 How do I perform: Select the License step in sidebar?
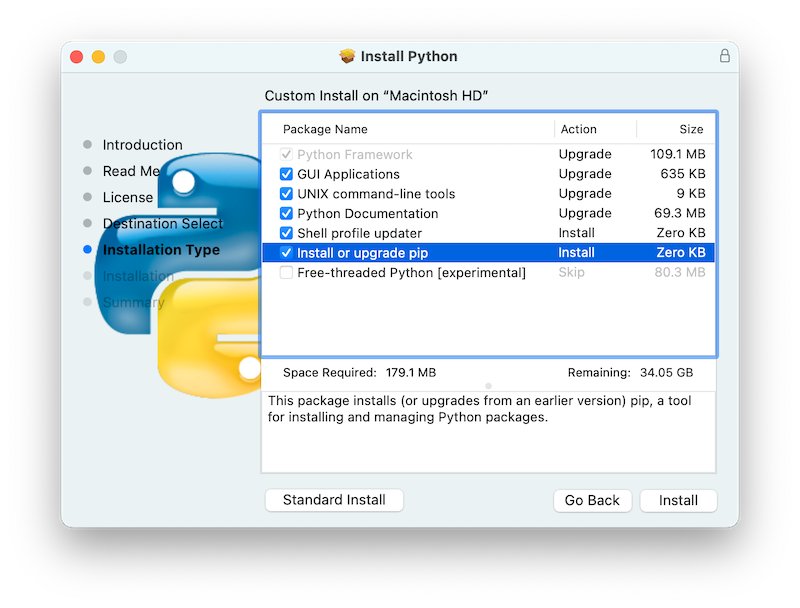coord(128,197)
